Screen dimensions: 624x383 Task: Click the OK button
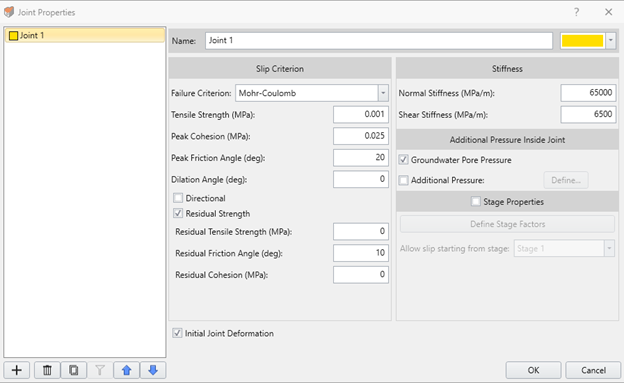(533, 370)
